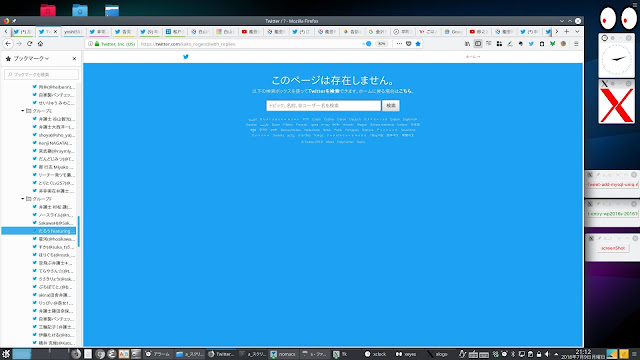This screenshot has width=640, height=360.
Task: Follow the こちら home link
Action: (x=405, y=91)
